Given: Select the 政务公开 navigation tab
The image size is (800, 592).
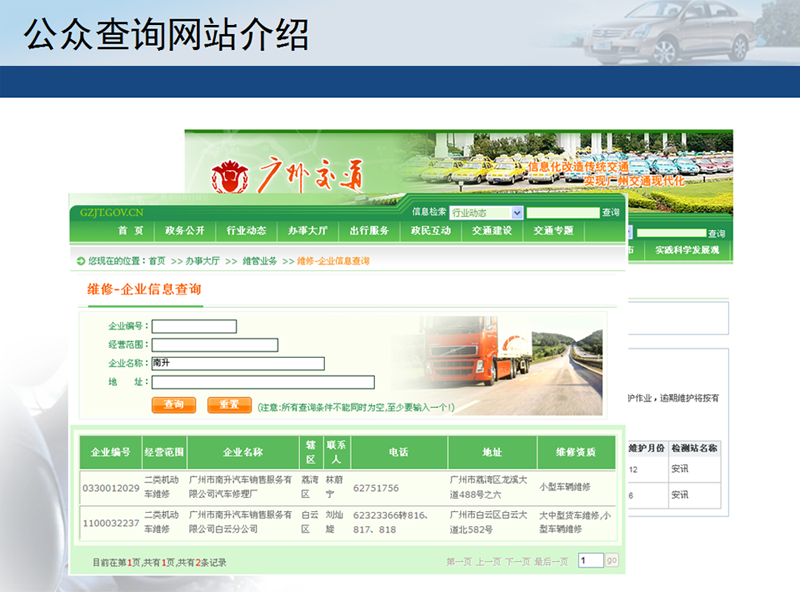Looking at the screenshot, I should point(185,231).
